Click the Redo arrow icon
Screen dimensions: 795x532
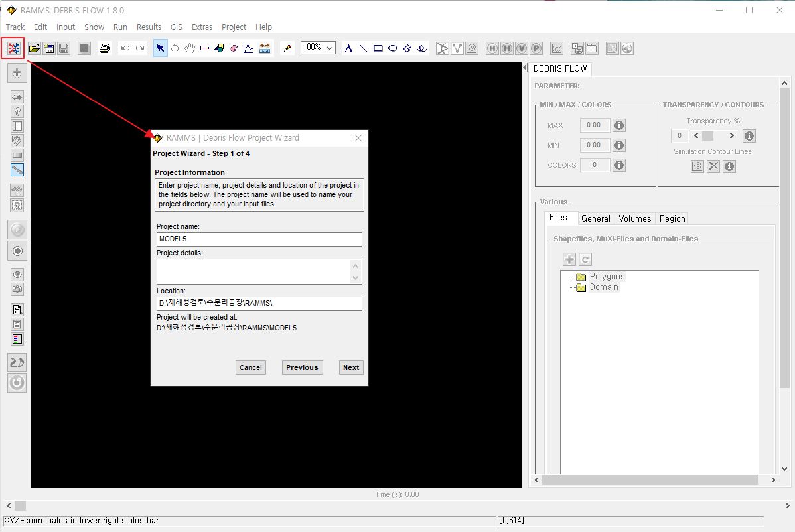click(x=140, y=48)
